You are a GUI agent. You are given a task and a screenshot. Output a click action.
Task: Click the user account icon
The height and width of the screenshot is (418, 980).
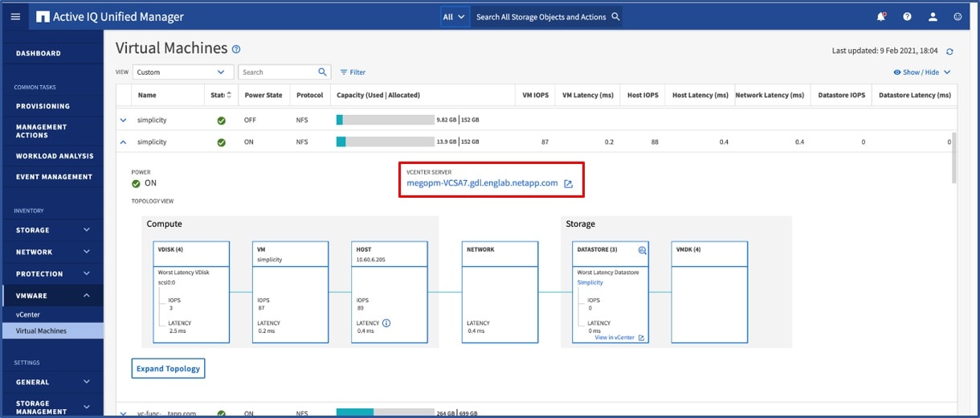pos(933,17)
